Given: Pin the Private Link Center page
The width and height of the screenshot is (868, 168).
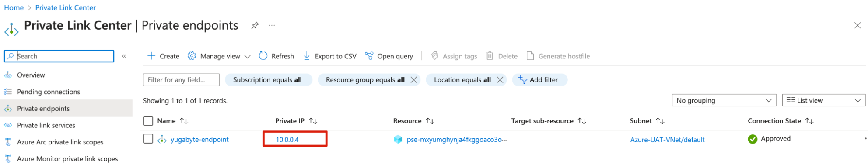Looking at the screenshot, I should tap(255, 25).
